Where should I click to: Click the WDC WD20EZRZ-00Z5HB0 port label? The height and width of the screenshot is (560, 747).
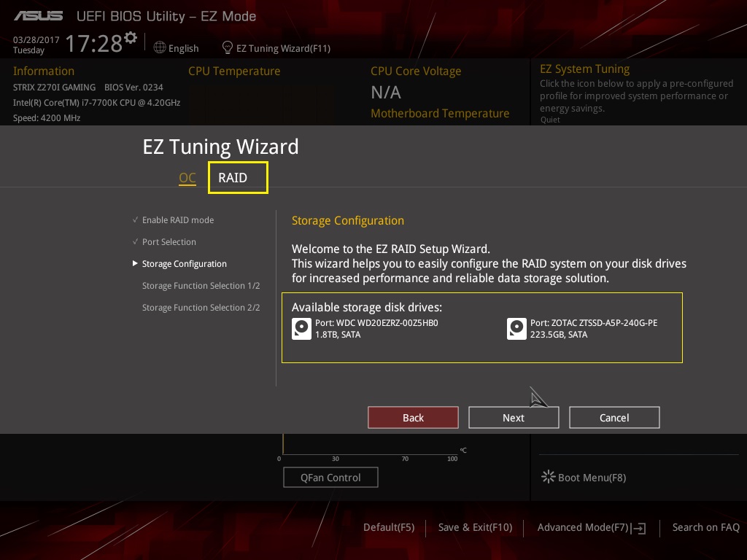376,323
